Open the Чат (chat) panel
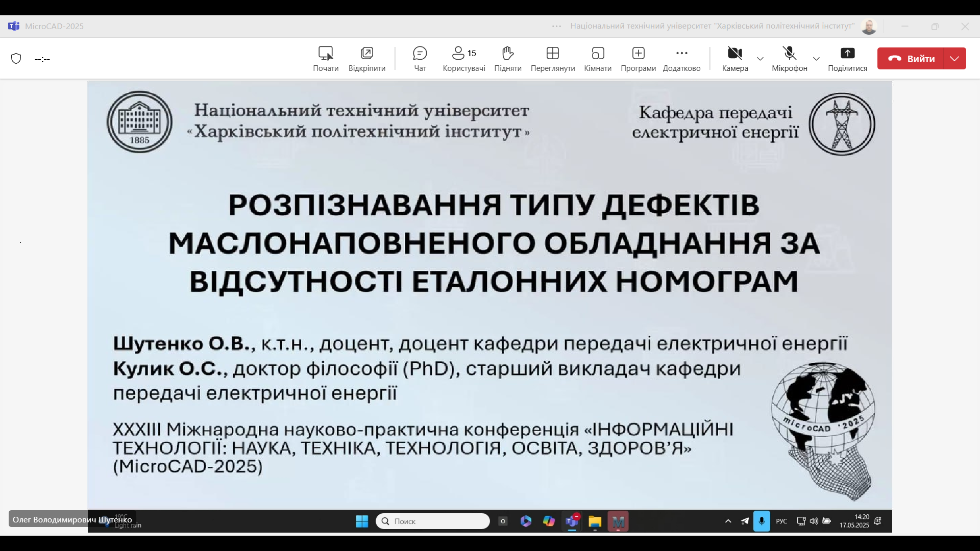980x551 pixels. point(420,59)
